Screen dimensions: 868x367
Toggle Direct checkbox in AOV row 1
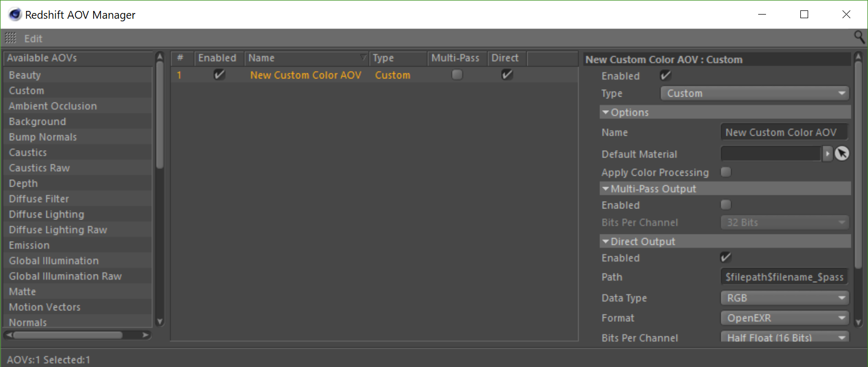(x=507, y=75)
